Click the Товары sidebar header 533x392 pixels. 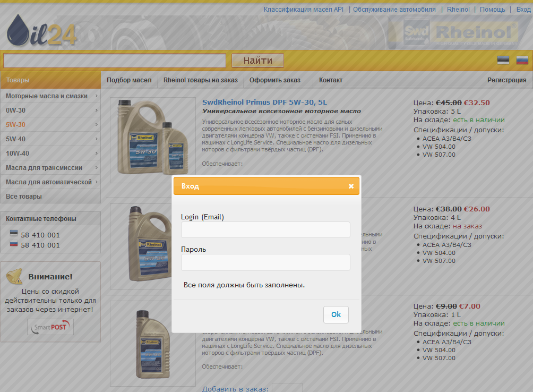point(50,80)
